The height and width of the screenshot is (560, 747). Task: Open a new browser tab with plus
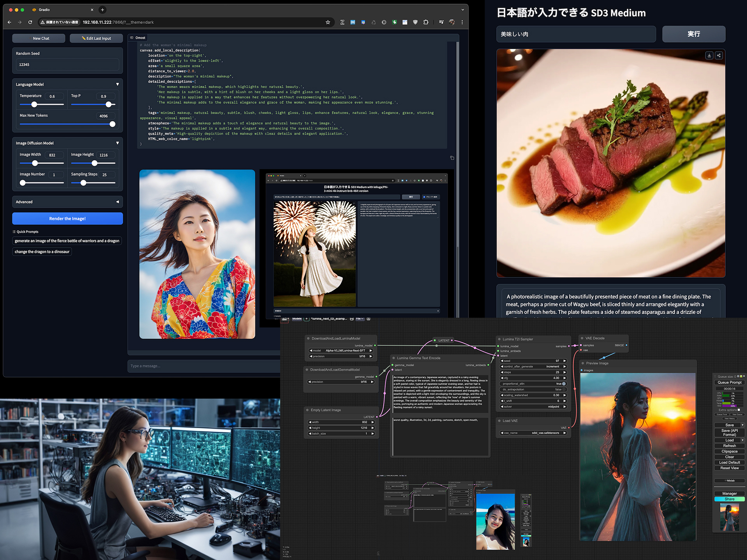102,10
